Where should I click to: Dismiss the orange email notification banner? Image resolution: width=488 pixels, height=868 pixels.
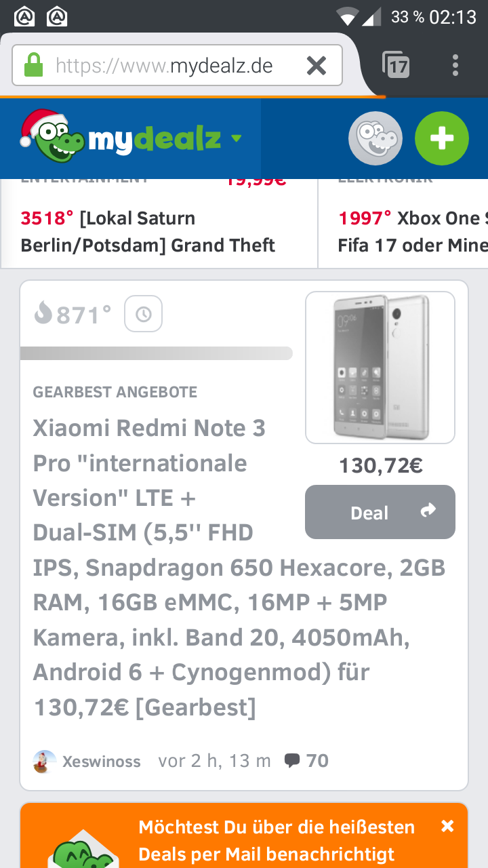click(447, 826)
